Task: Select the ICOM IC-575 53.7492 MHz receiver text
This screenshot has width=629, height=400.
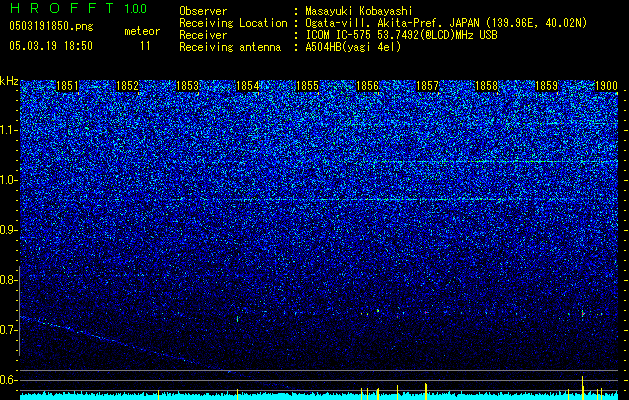Action: point(401,35)
